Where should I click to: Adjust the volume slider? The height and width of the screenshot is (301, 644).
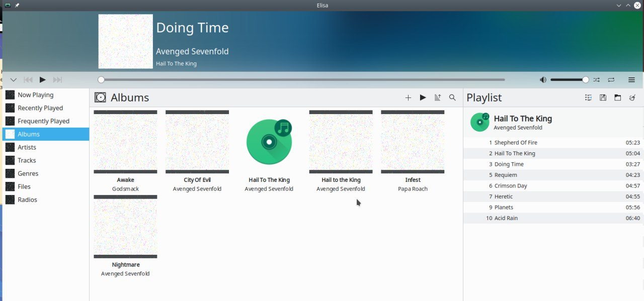570,79
